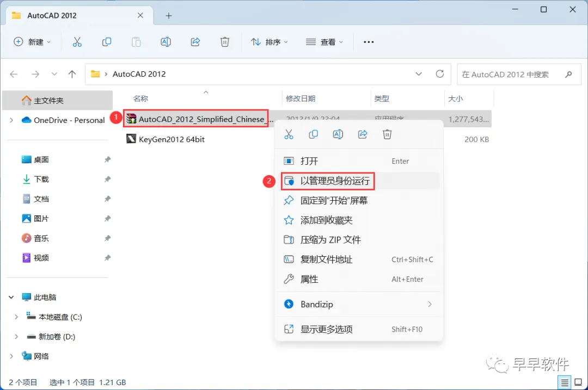Image resolution: width=588 pixels, height=390 pixels.
Task: Open 主文件夹 in the sidebar
Action: pyautogui.click(x=57, y=101)
